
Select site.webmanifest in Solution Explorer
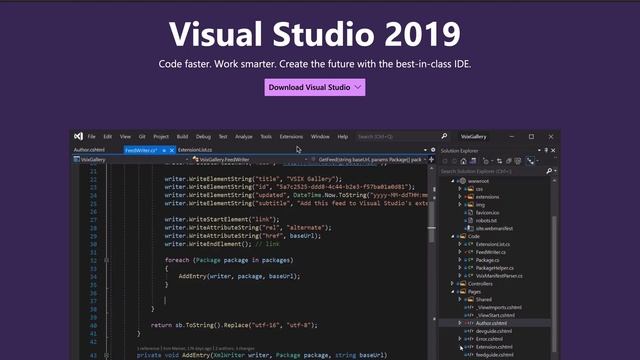(494, 229)
